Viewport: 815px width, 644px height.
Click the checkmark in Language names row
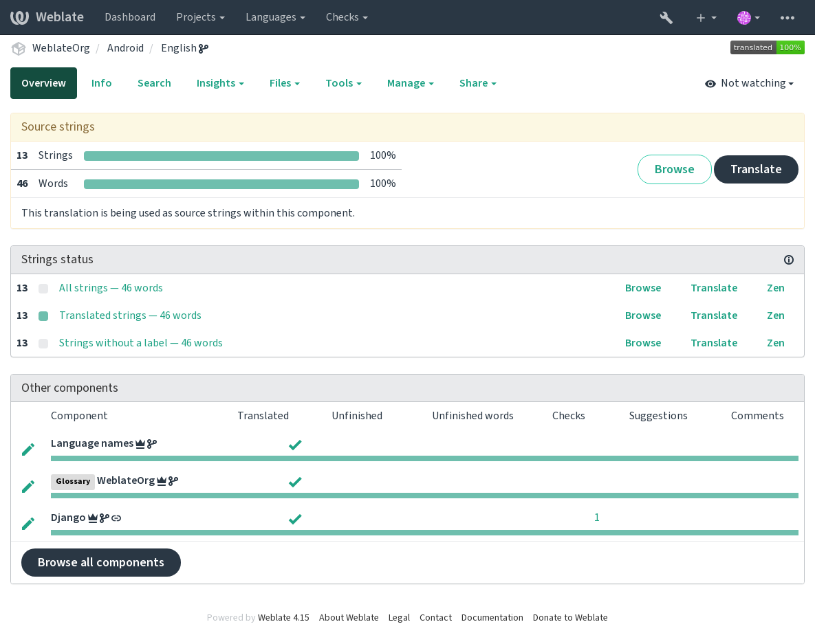click(x=295, y=445)
